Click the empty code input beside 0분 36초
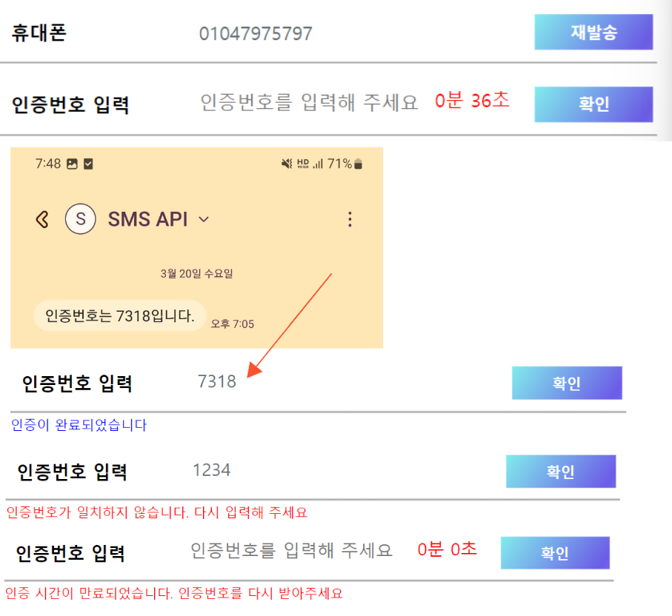This screenshot has width=672, height=616. point(310,103)
